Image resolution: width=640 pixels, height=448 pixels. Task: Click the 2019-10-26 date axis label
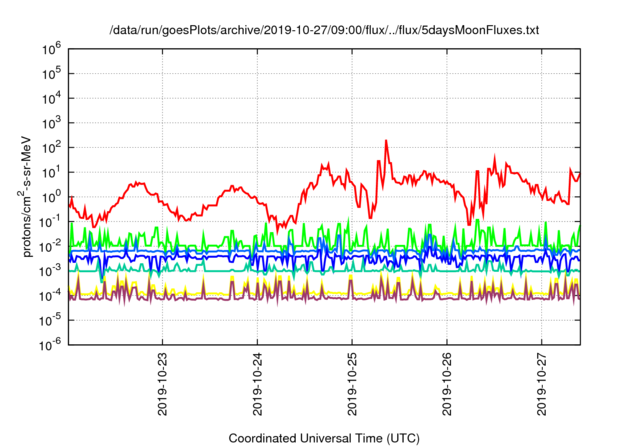tap(447, 383)
